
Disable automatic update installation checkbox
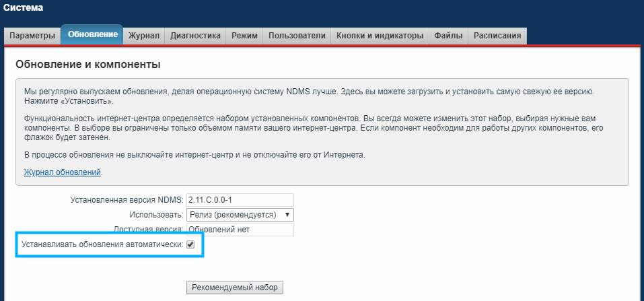(x=190, y=244)
